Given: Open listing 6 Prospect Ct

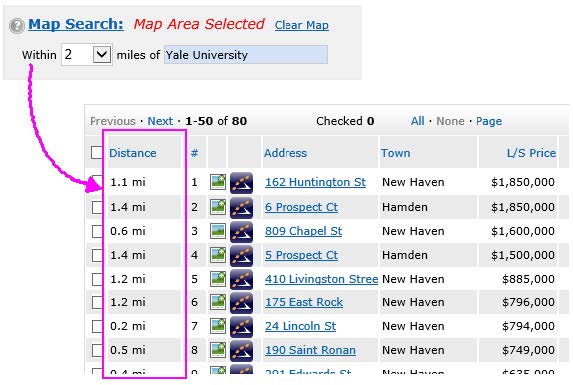Looking at the screenshot, I should (301, 207).
